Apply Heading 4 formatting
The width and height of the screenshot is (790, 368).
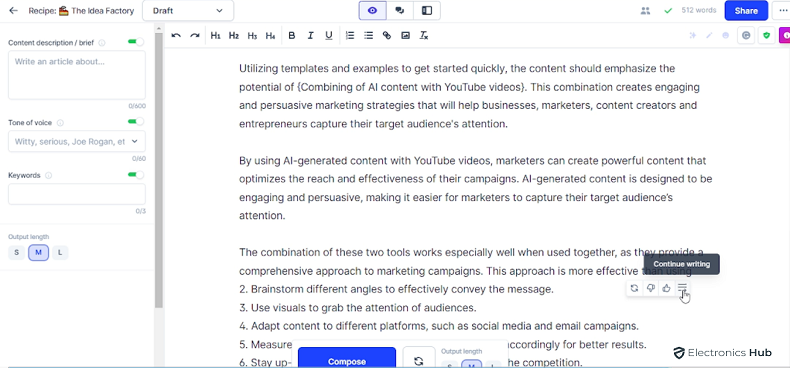(x=271, y=36)
